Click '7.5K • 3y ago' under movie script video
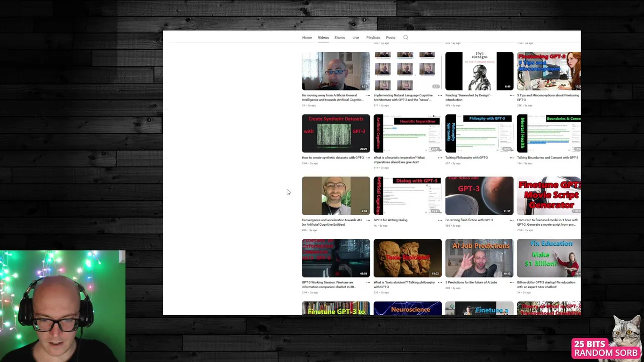Screen dimensions: 644x362 525,230
